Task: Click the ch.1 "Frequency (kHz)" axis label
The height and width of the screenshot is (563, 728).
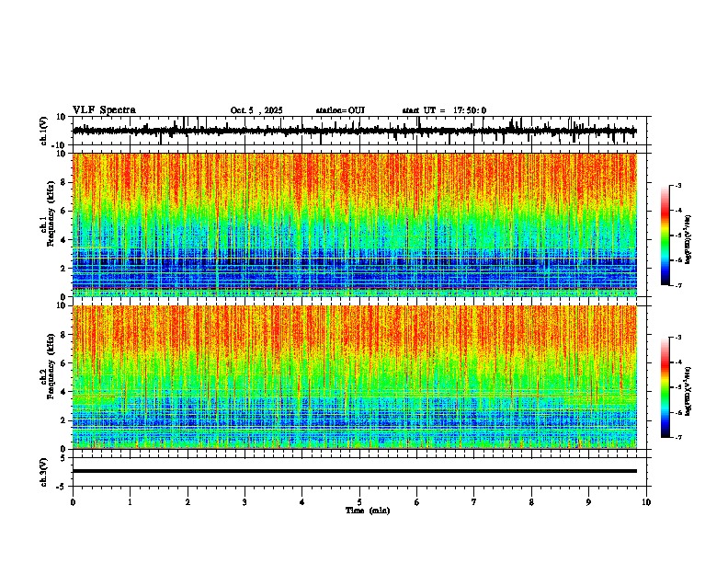Action: (x=51, y=213)
